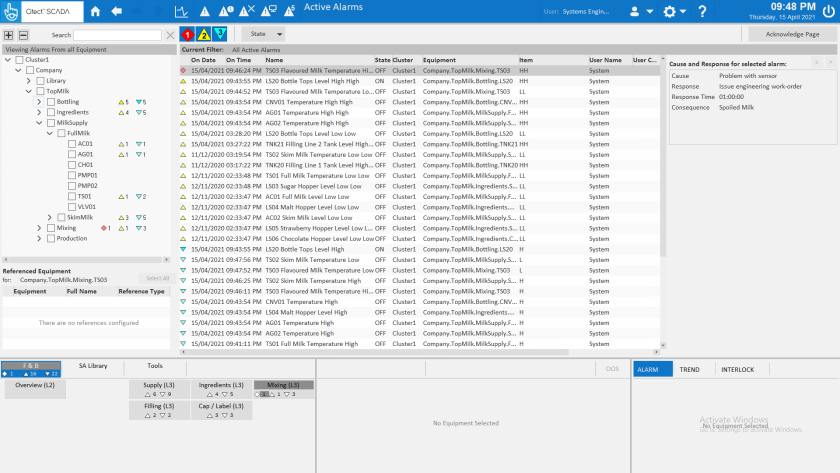Go to the Home page
The image size is (840, 473).
[x=96, y=12]
